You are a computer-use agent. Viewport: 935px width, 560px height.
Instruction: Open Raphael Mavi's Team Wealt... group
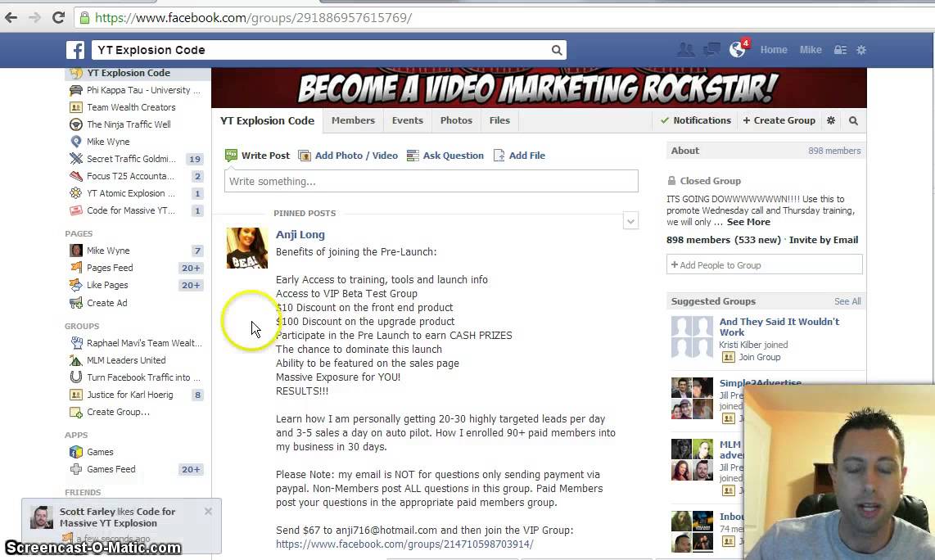(x=144, y=343)
